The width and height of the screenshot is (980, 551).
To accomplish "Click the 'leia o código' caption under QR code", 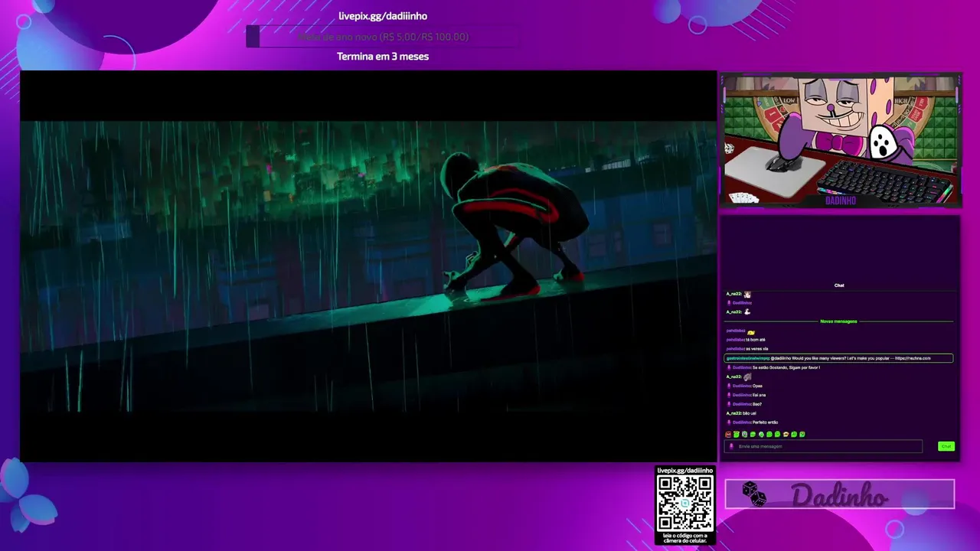I will (x=685, y=539).
